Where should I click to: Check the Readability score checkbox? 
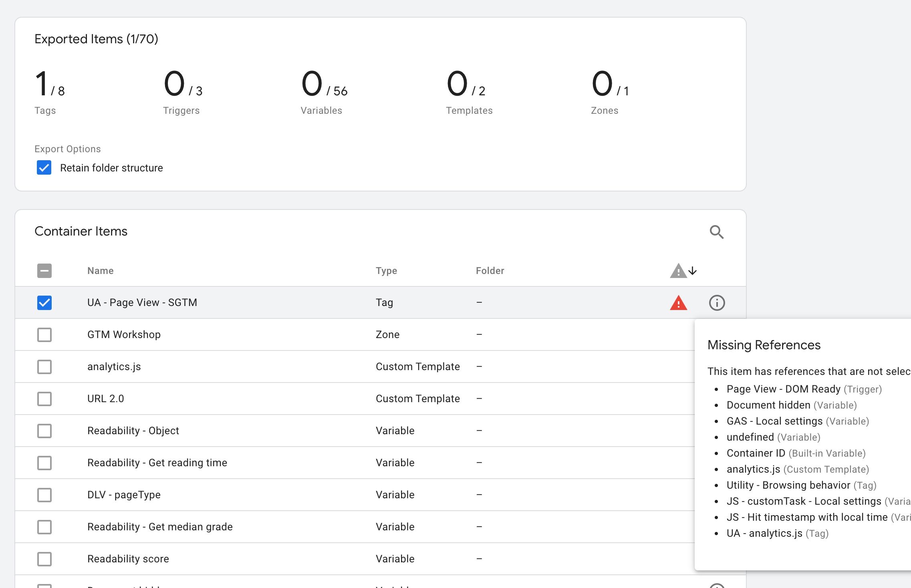44,559
